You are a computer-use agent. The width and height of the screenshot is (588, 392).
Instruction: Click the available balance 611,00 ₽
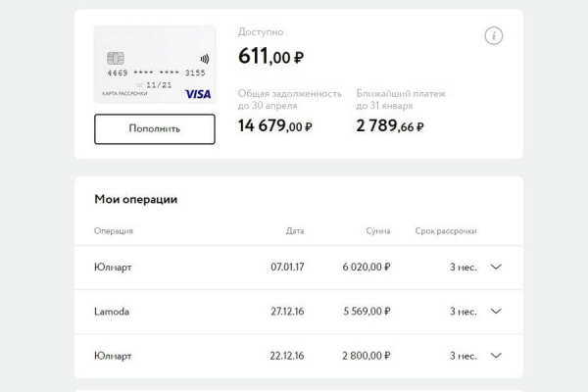(x=270, y=56)
